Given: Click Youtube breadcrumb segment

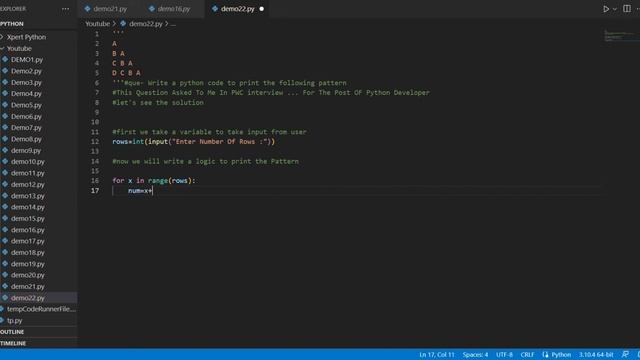Looking at the screenshot, I should 98,24.
